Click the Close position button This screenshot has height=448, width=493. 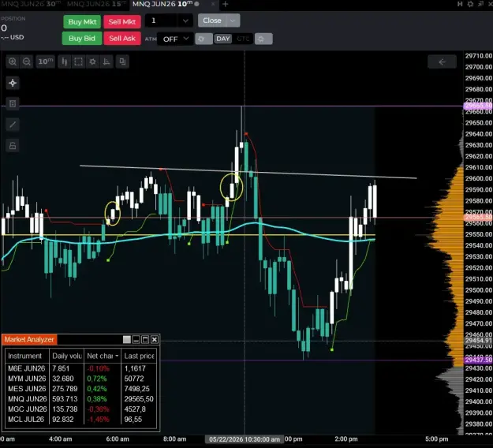(x=212, y=21)
